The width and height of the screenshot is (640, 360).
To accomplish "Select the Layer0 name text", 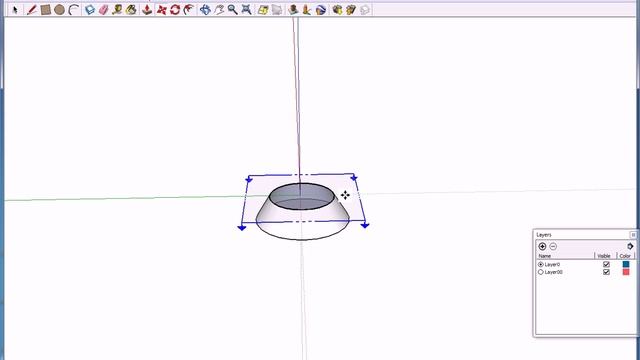I will (x=552, y=264).
